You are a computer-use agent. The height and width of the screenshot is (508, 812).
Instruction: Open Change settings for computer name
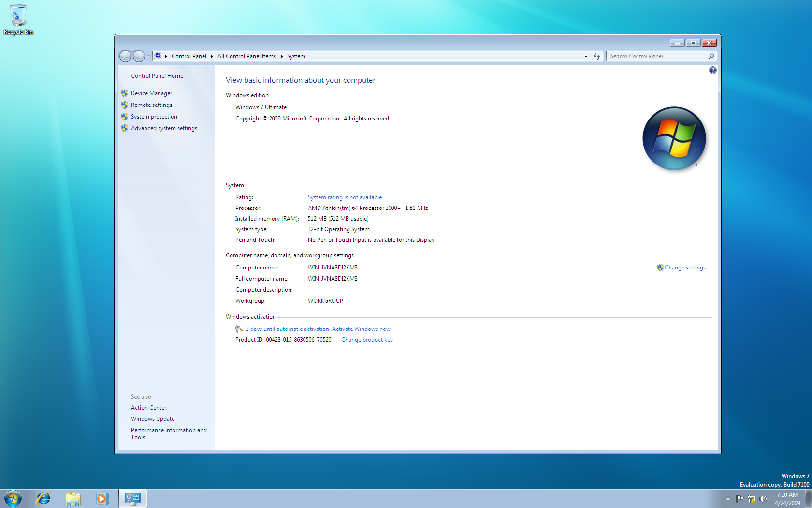pyautogui.click(x=685, y=267)
